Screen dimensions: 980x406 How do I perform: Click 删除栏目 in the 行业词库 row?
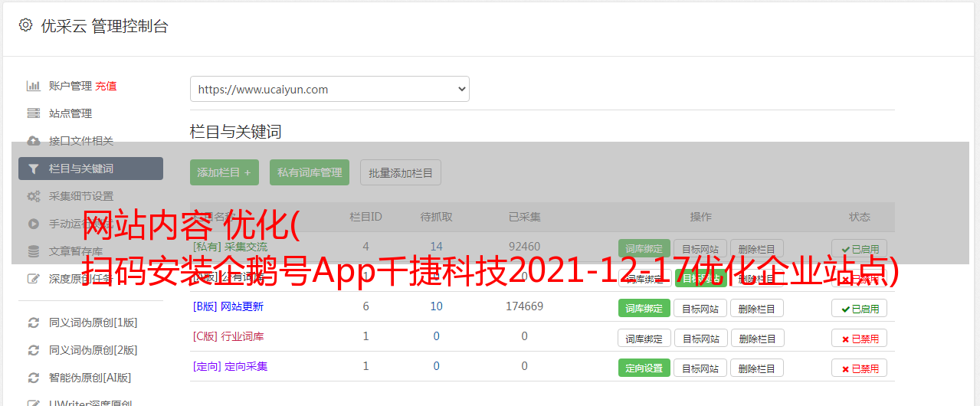pyautogui.click(x=757, y=338)
